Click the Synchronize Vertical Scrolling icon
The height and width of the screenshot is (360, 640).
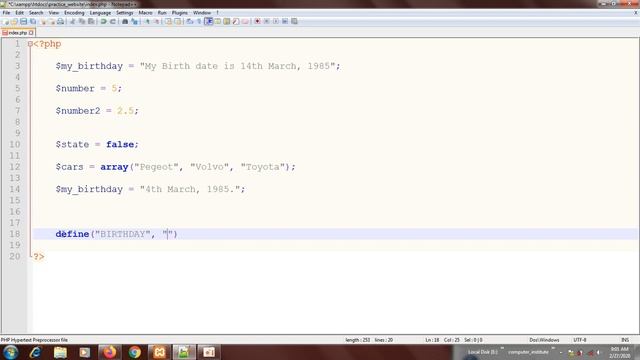point(169,21)
